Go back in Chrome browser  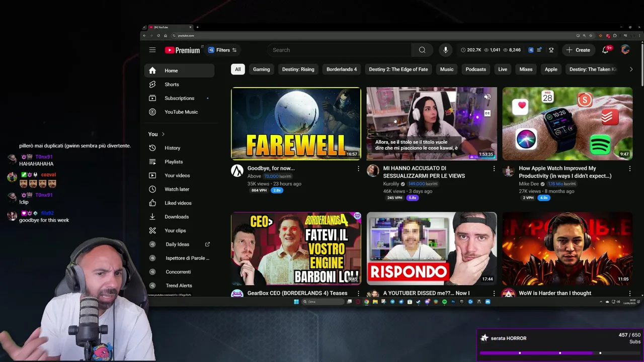coord(145,36)
